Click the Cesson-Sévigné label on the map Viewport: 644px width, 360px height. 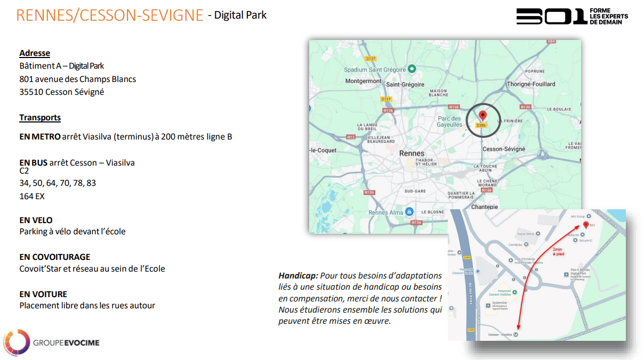tap(503, 149)
